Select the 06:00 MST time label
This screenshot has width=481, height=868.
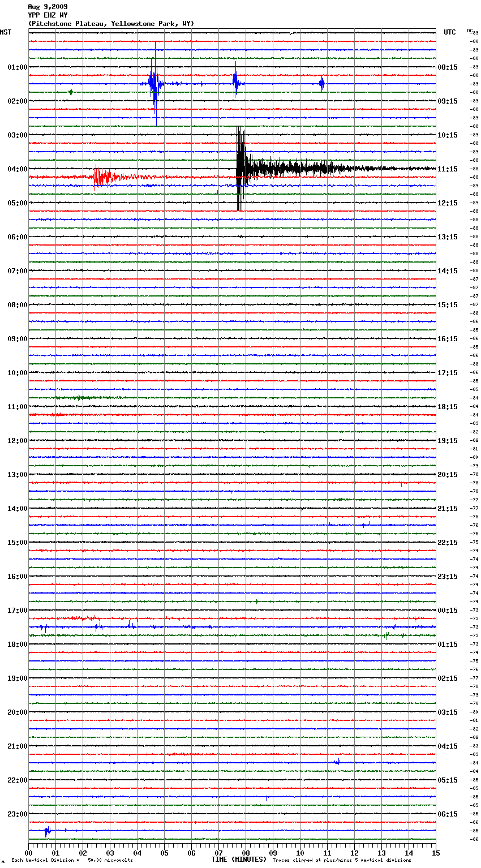[18, 237]
